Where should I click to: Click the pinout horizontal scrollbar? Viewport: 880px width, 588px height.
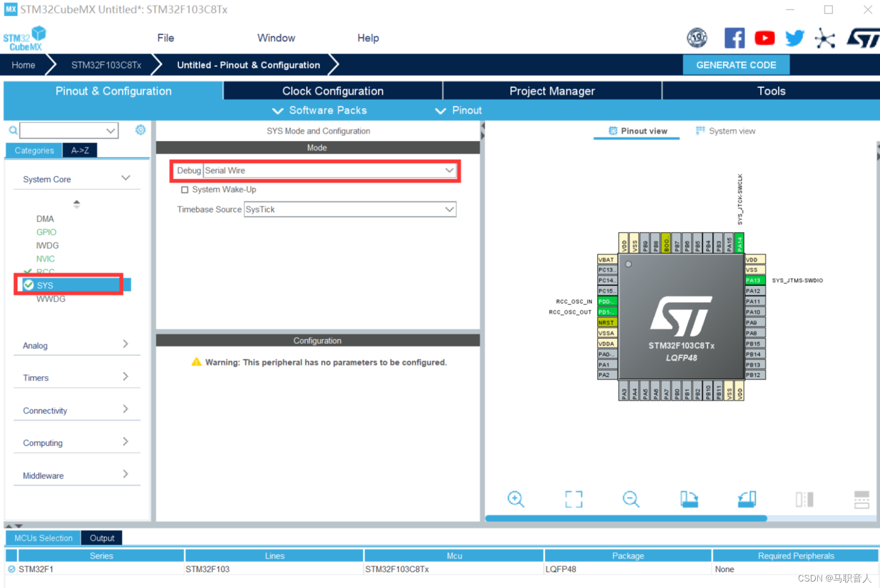[626, 518]
